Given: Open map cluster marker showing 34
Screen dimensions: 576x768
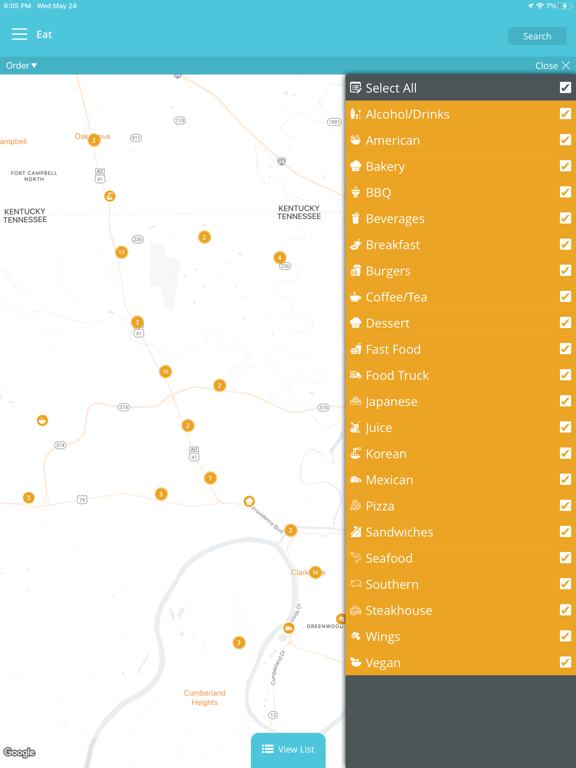Looking at the screenshot, I should click(315, 572).
